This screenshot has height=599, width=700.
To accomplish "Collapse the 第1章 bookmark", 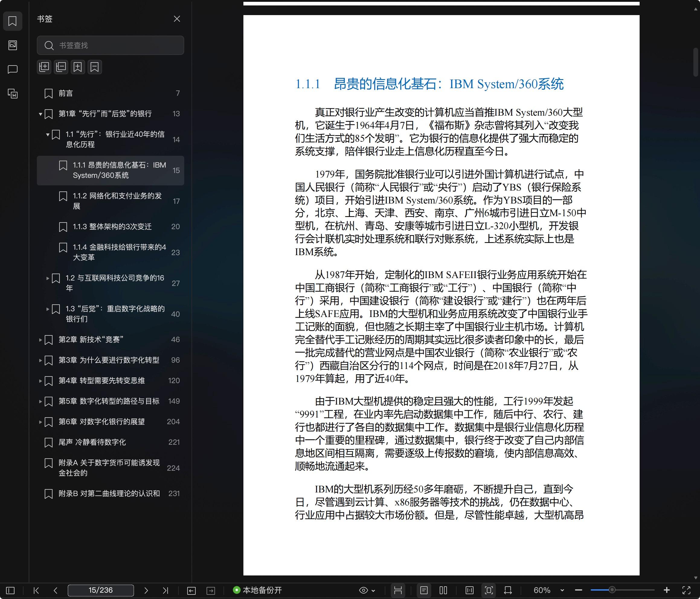I will [40, 114].
